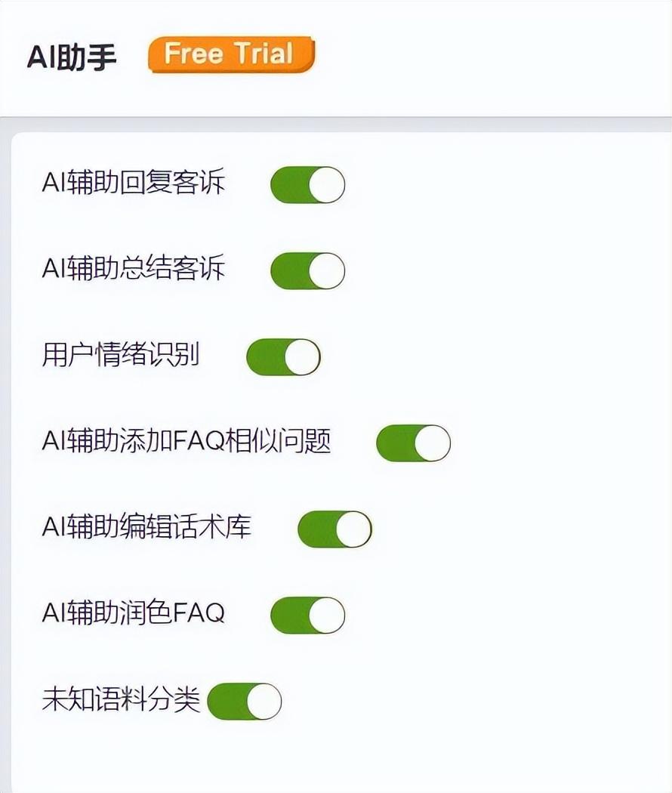This screenshot has width=672, height=793.
Task: Select the AI辅助润色FAQ label
Action: [134, 614]
